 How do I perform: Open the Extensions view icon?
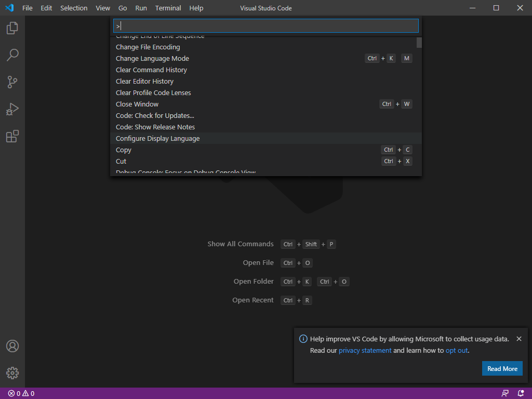tap(12, 137)
